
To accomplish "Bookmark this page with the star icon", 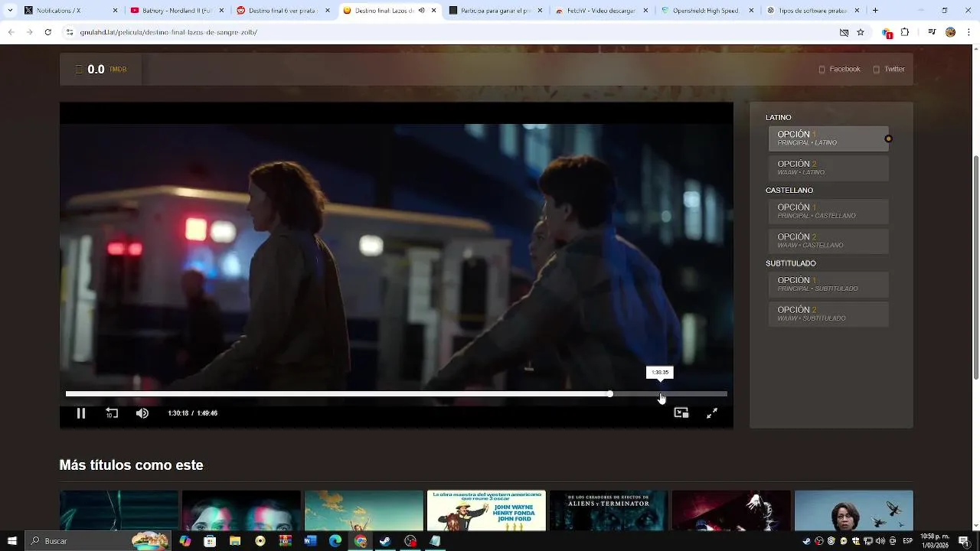I will click(x=861, y=32).
